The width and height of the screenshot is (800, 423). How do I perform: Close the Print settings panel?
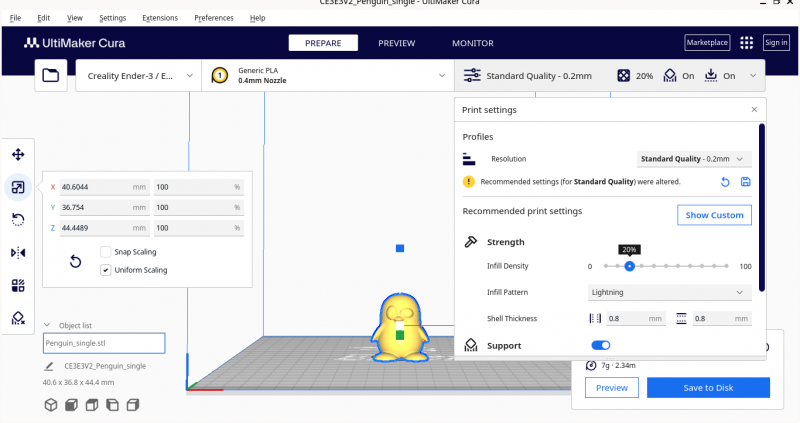pos(754,110)
